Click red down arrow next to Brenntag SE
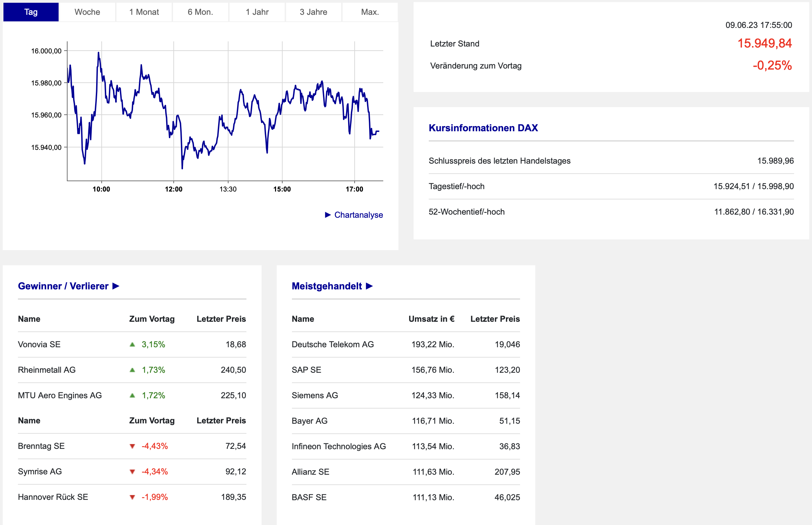The width and height of the screenshot is (812, 525). point(132,446)
